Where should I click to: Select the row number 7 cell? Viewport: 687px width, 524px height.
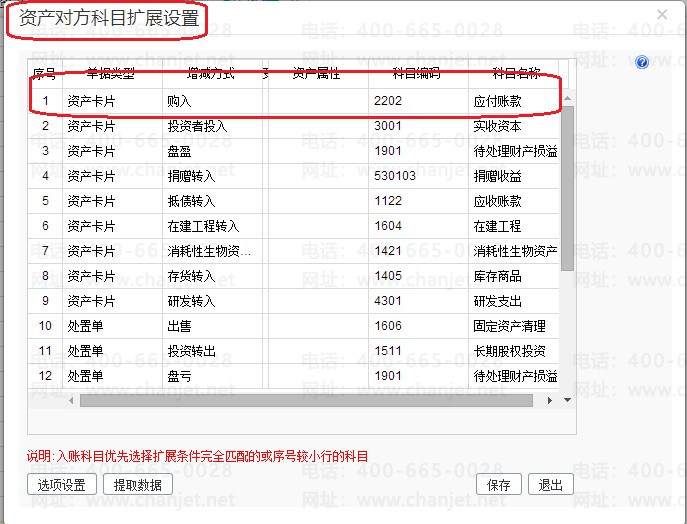[x=45, y=251]
